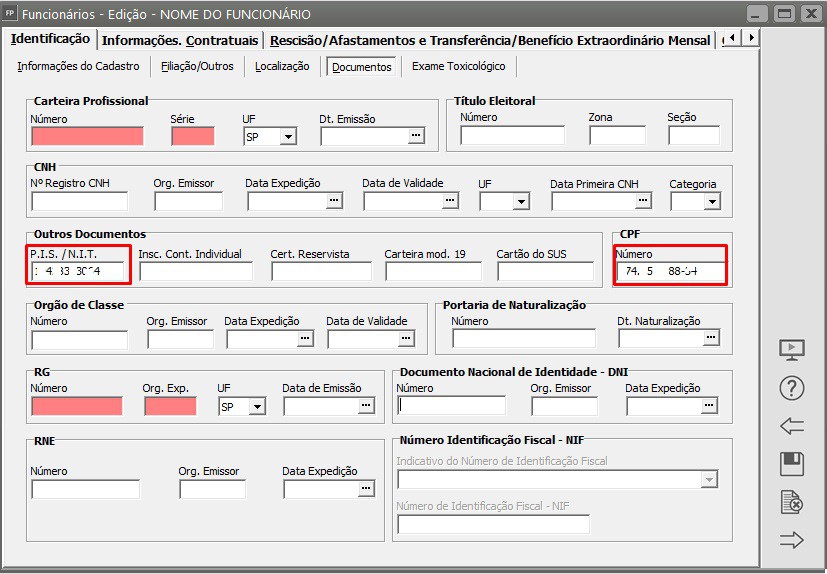Click Insc. Cont. Individual field
This screenshot has width=827, height=574.
(196, 271)
